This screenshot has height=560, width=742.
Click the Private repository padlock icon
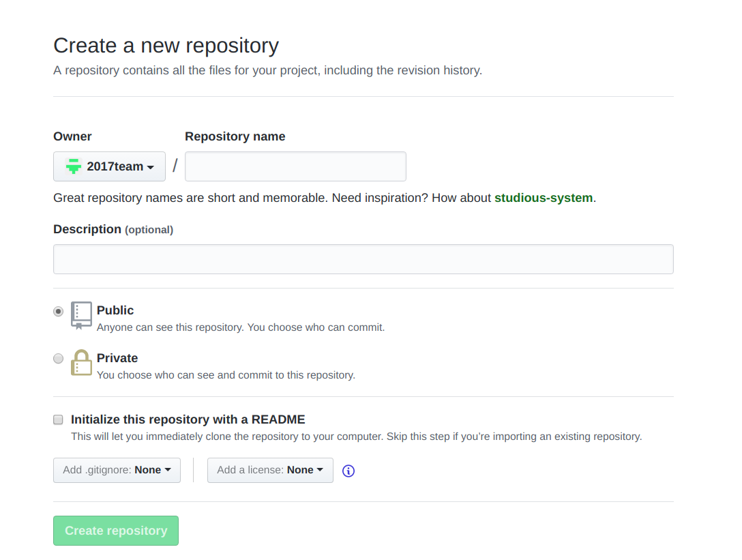point(80,362)
